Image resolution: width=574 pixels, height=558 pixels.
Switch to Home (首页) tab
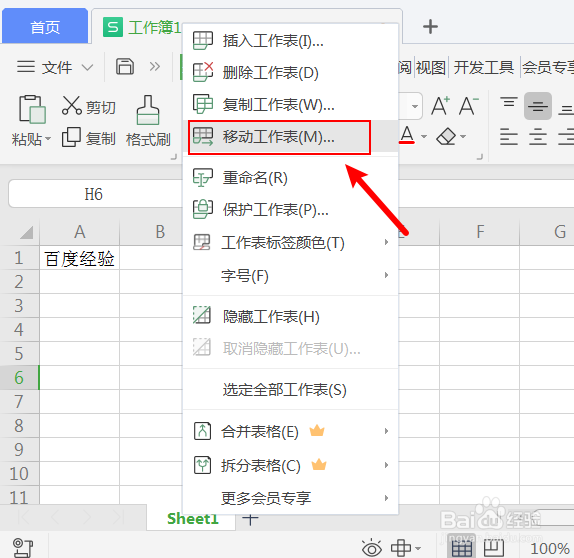click(x=45, y=26)
